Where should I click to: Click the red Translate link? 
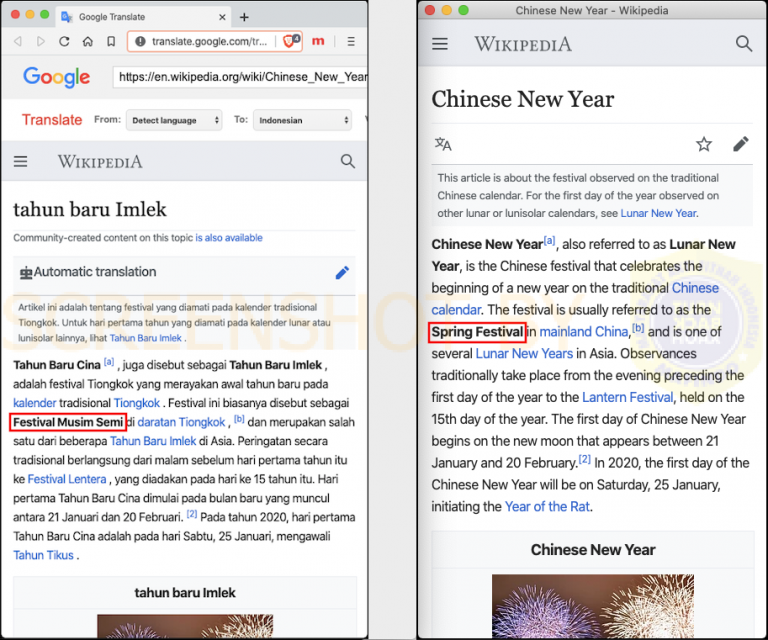tap(52, 120)
